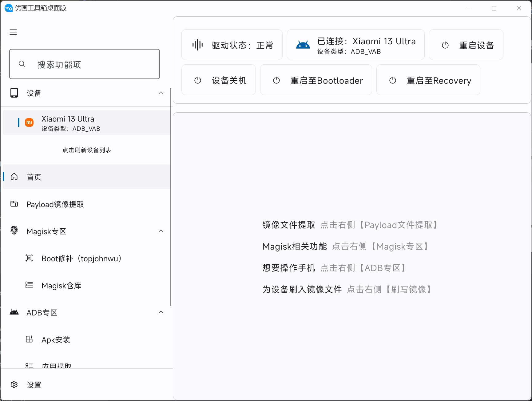Click the 优画工具箱 app logo icon
The image size is (532, 401).
coord(9,8)
